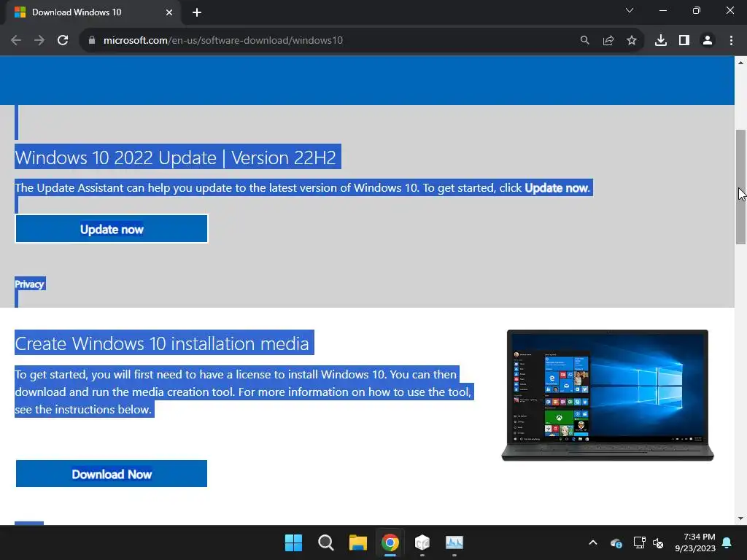Click the Download Now button
The height and width of the screenshot is (560, 747).
click(112, 474)
